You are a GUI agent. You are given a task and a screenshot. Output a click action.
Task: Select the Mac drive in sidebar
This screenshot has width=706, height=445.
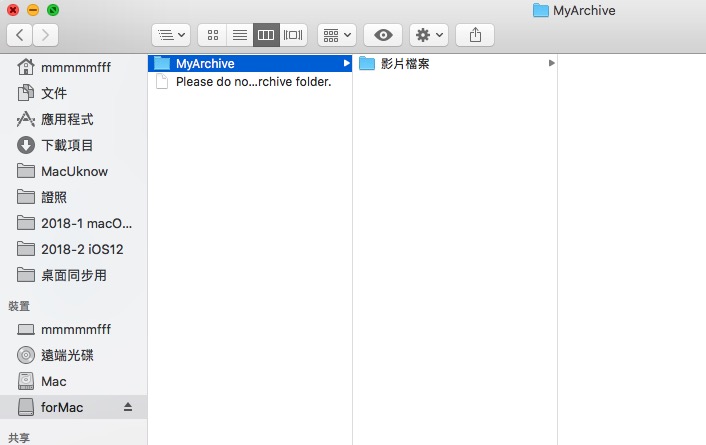coord(54,381)
